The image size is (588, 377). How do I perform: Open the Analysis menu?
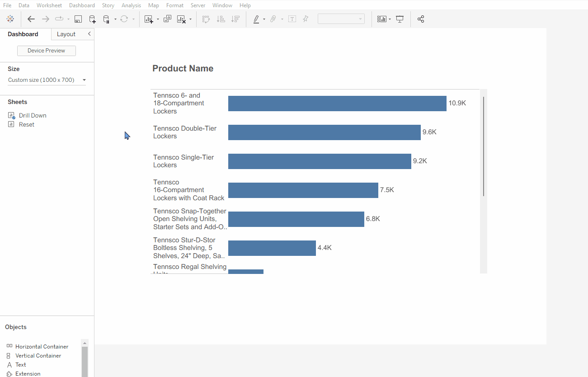pos(131,5)
